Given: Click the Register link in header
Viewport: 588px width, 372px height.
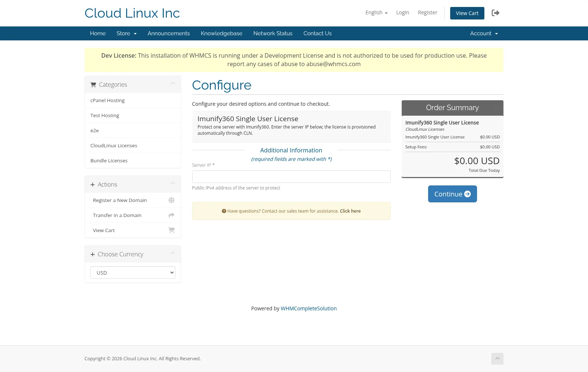Looking at the screenshot, I should coord(427,12).
